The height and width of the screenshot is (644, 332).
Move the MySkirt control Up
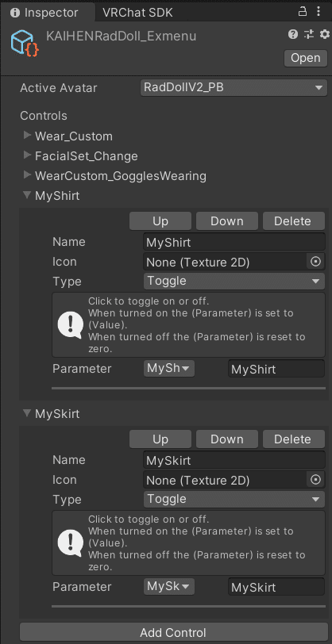160,439
